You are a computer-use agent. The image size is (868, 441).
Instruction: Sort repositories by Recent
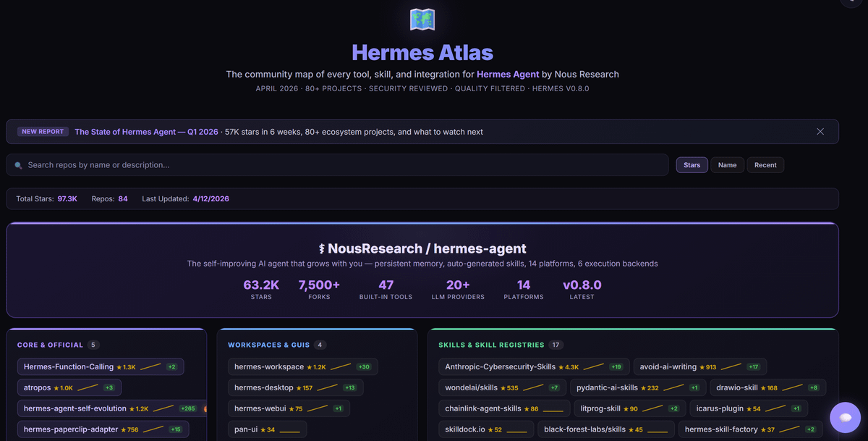[765, 165]
